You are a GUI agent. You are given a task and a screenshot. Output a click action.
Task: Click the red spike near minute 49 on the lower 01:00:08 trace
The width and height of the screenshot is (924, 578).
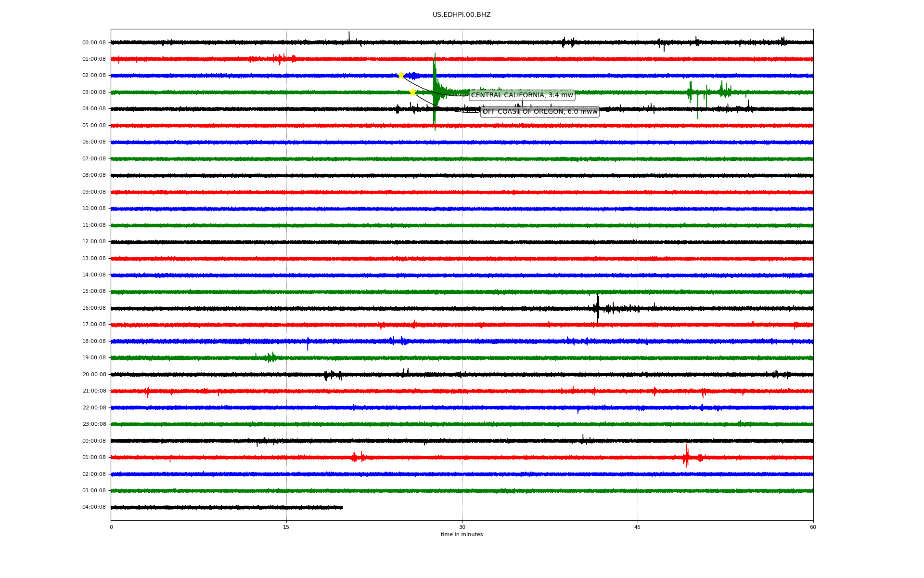686,456
